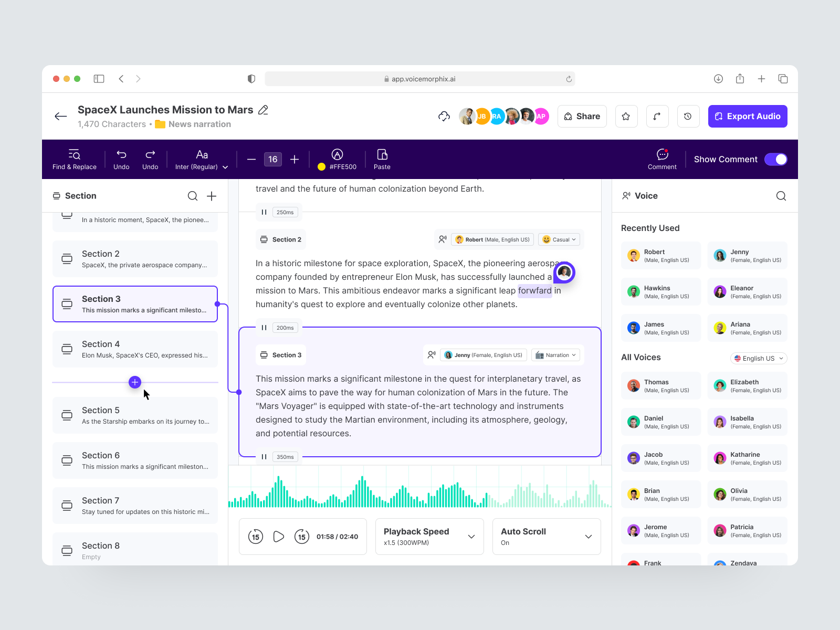Toggle Show Comment off

776,159
